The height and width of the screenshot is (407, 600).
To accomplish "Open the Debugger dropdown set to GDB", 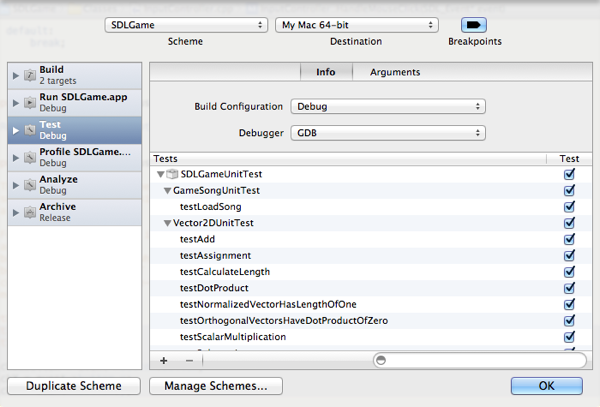I will pyautogui.click(x=387, y=132).
